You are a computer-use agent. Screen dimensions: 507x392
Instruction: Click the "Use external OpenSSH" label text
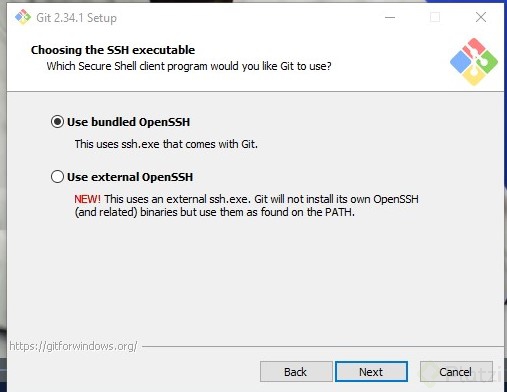click(x=130, y=177)
